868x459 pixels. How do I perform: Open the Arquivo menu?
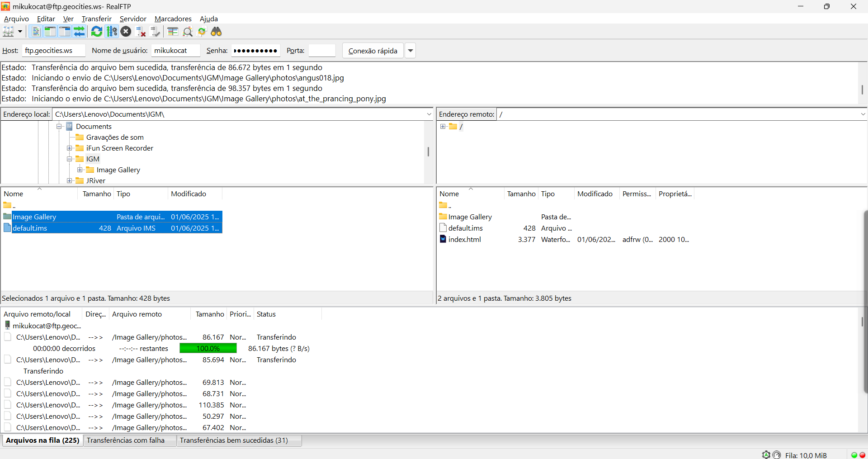tap(16, 19)
